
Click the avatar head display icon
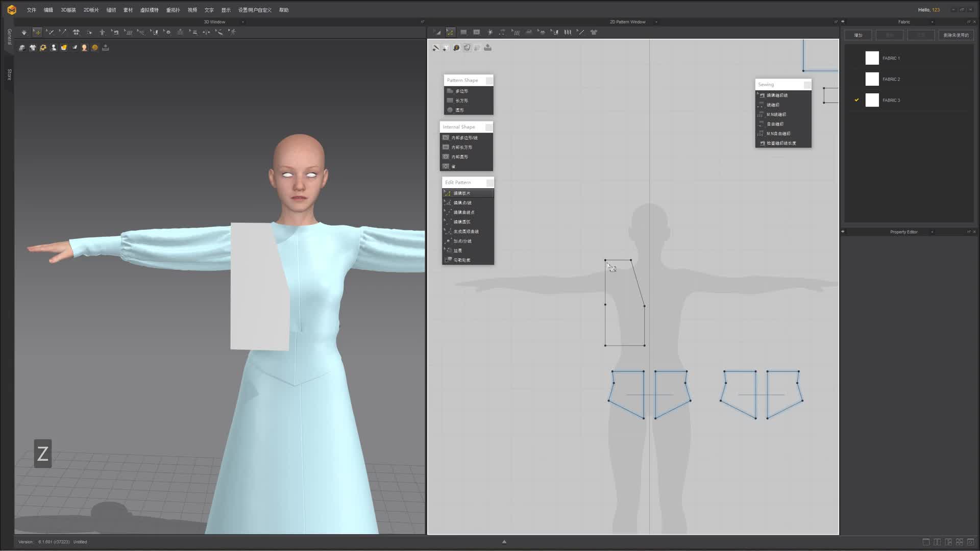(x=84, y=47)
